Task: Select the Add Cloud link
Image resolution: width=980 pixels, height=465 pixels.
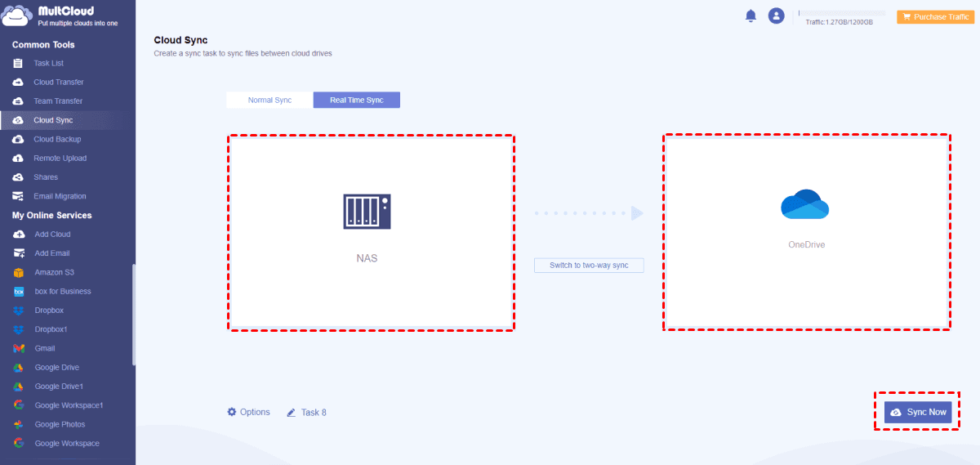Action: (53, 235)
